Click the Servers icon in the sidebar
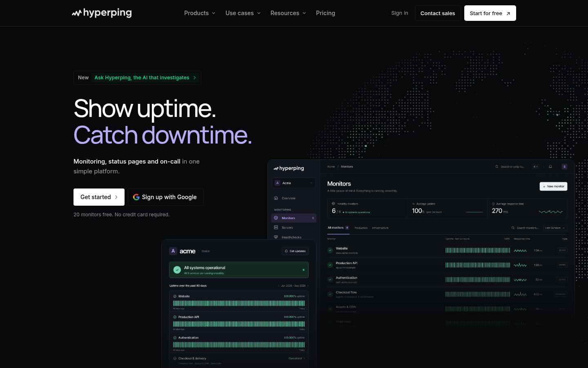The width and height of the screenshot is (588, 368). (276, 227)
